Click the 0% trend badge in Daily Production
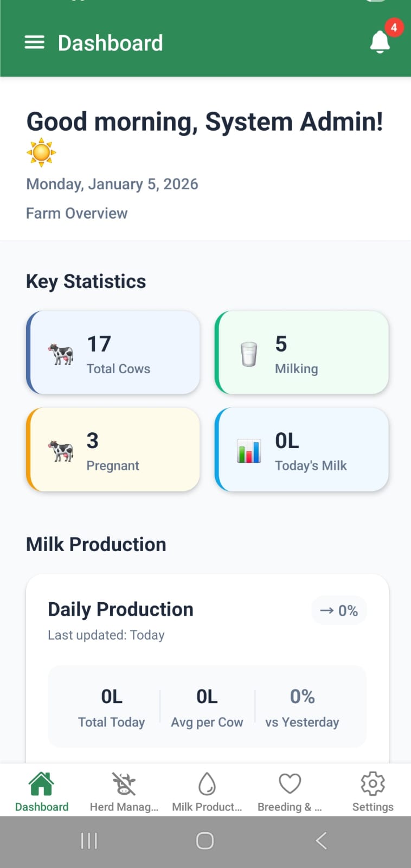The image size is (411, 868). 339,610
